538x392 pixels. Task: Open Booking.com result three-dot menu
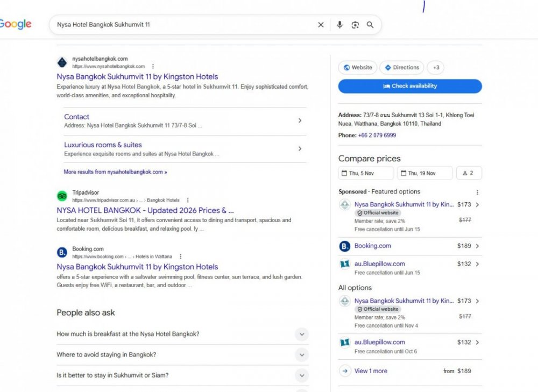(x=180, y=256)
